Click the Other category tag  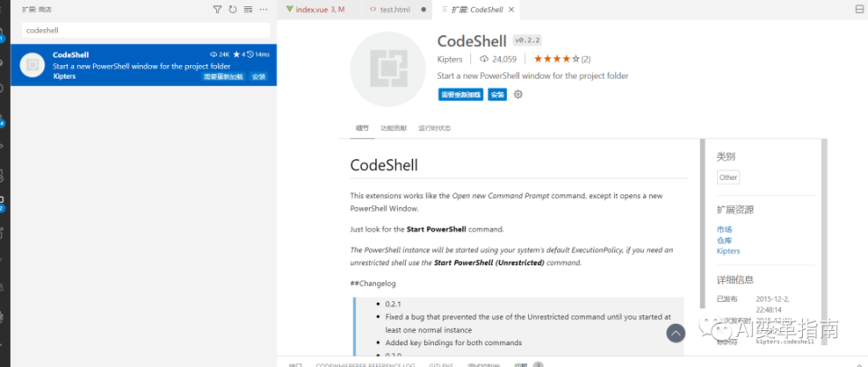(x=728, y=178)
